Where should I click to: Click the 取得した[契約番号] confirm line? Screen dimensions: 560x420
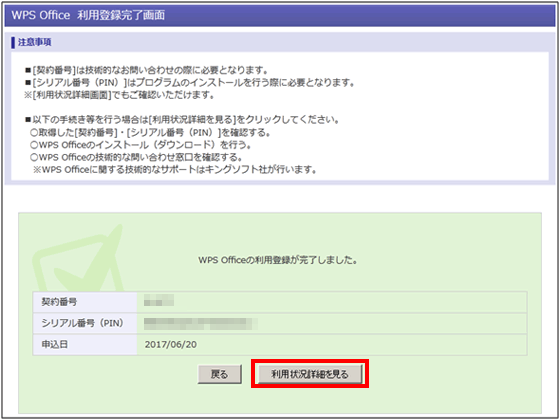point(150,132)
